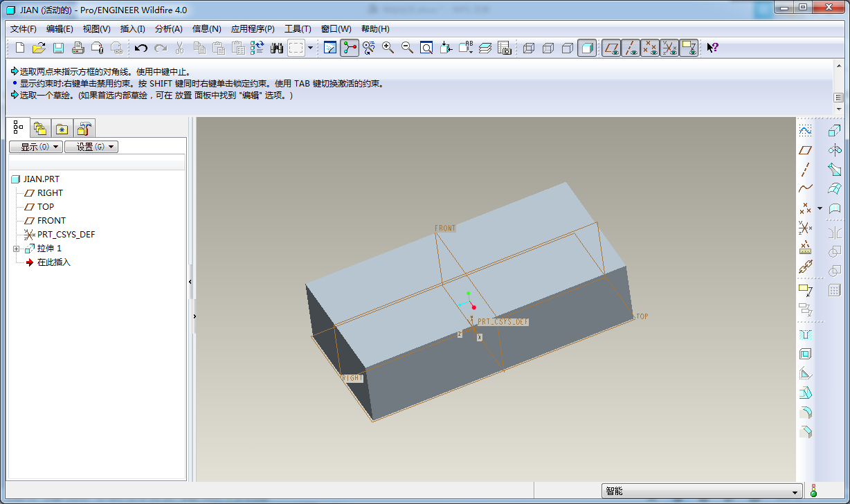Open the context help arrow icon
The image size is (850, 504).
pyautogui.click(x=712, y=48)
